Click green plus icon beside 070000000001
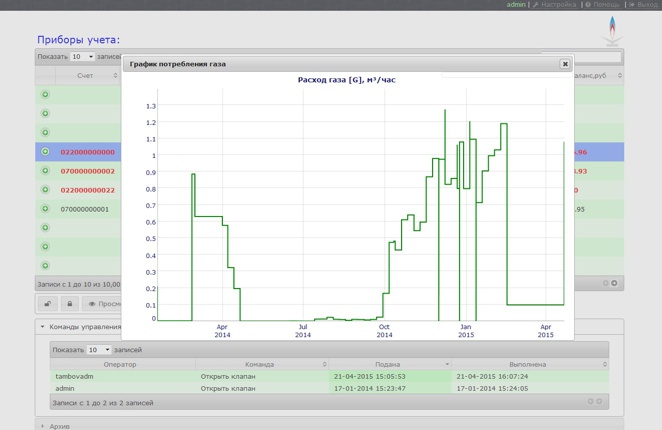The width and height of the screenshot is (662, 430). [x=45, y=209]
